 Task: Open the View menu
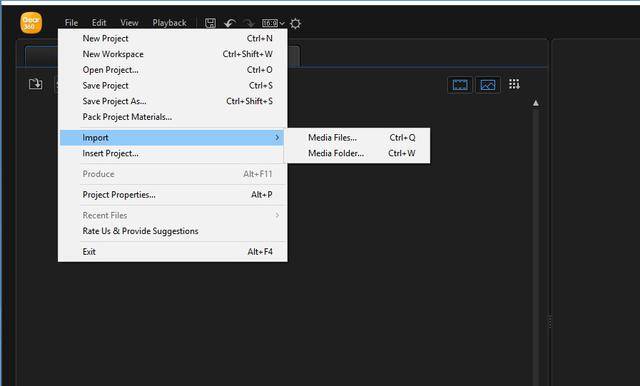tap(129, 23)
